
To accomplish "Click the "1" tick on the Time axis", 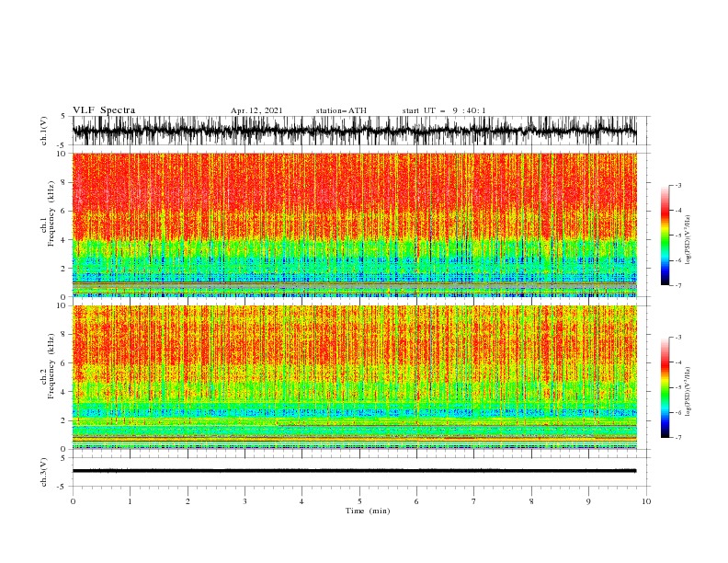I will pos(130,501).
